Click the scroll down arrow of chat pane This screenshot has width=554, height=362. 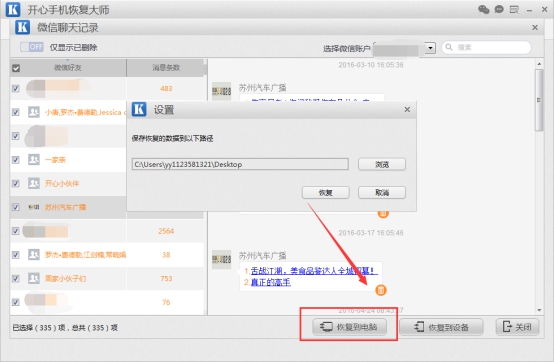[539, 310]
